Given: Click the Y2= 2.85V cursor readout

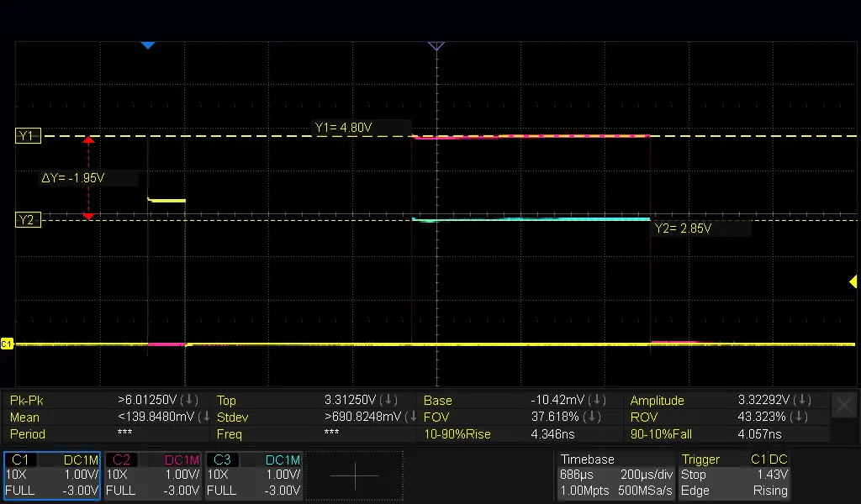Looking at the screenshot, I should pos(683,228).
